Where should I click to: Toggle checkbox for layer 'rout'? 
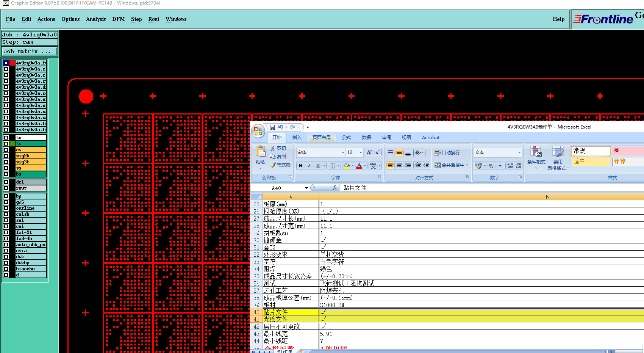tap(6, 188)
